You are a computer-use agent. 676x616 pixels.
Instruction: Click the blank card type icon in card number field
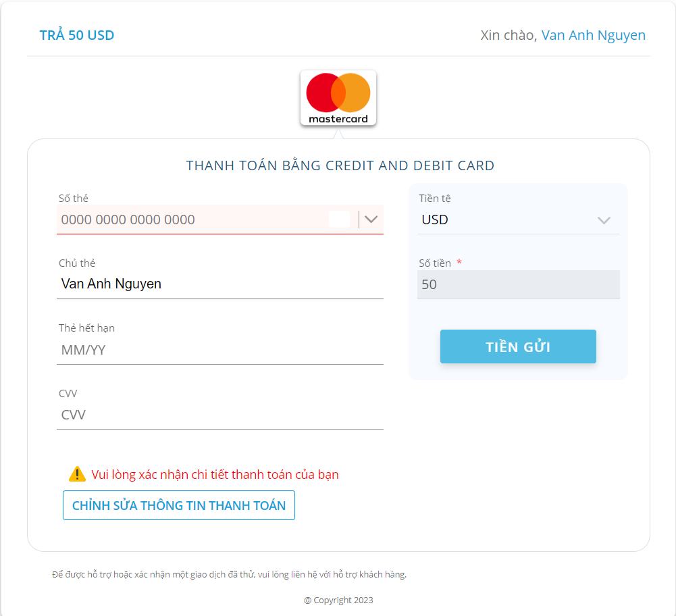pyautogui.click(x=339, y=220)
